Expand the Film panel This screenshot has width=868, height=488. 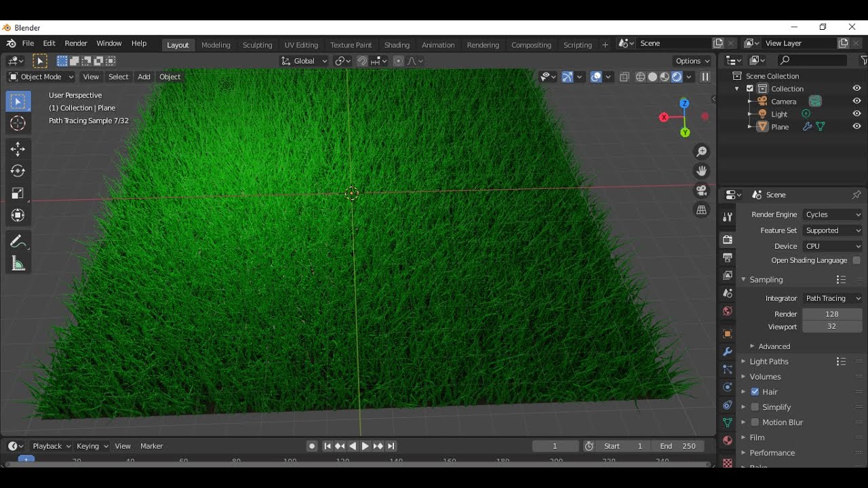click(757, 437)
